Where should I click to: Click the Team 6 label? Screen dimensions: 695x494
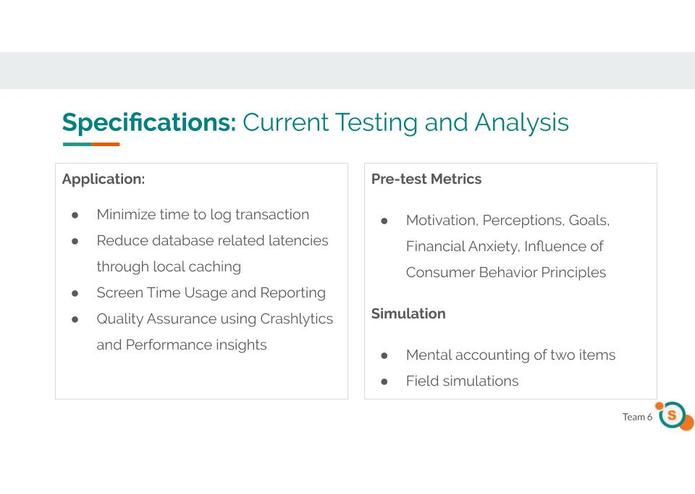click(x=637, y=417)
